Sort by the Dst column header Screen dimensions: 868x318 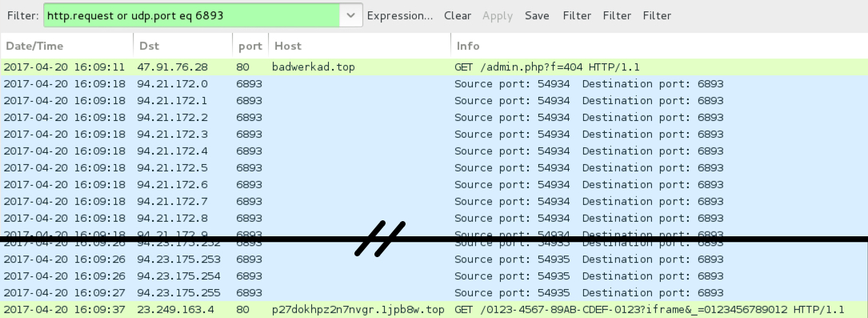[183, 46]
